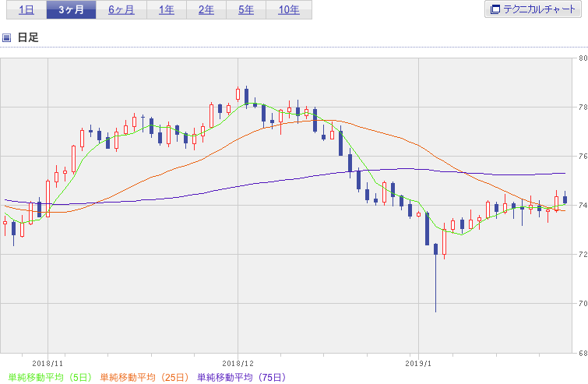The image size is (588, 384).
Task: Click the 日足 heading text
Action: pyautogui.click(x=28, y=37)
